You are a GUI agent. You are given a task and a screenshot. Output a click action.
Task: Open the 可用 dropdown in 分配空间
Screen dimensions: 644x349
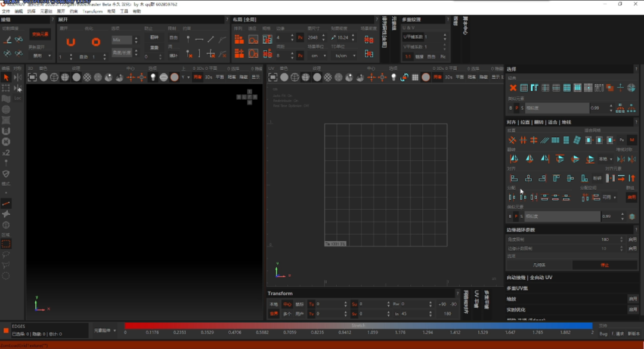point(609,197)
